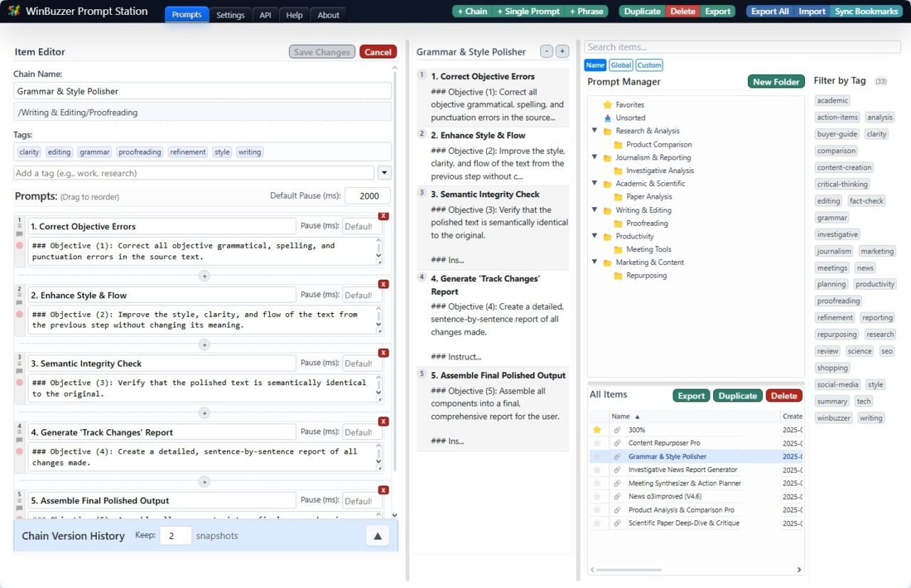
Task: Click the "+" zoom-in icon beside Grammar & Style Polisher
Action: pyautogui.click(x=562, y=51)
